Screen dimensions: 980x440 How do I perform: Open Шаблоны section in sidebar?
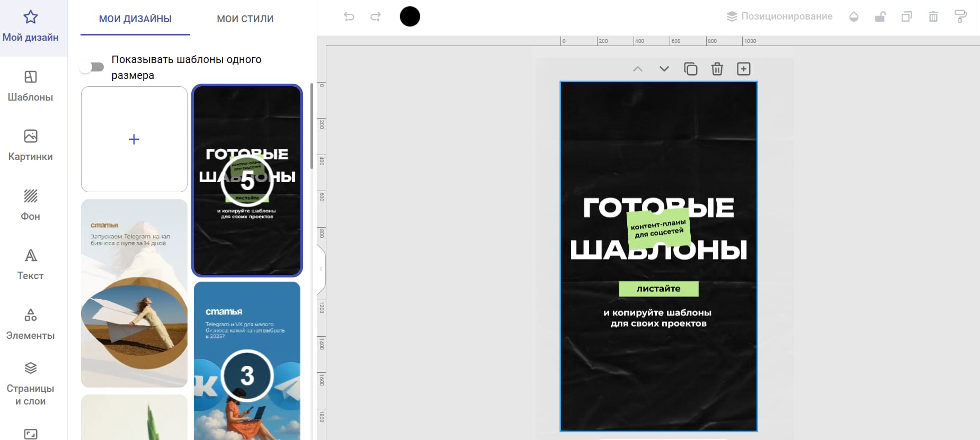30,86
